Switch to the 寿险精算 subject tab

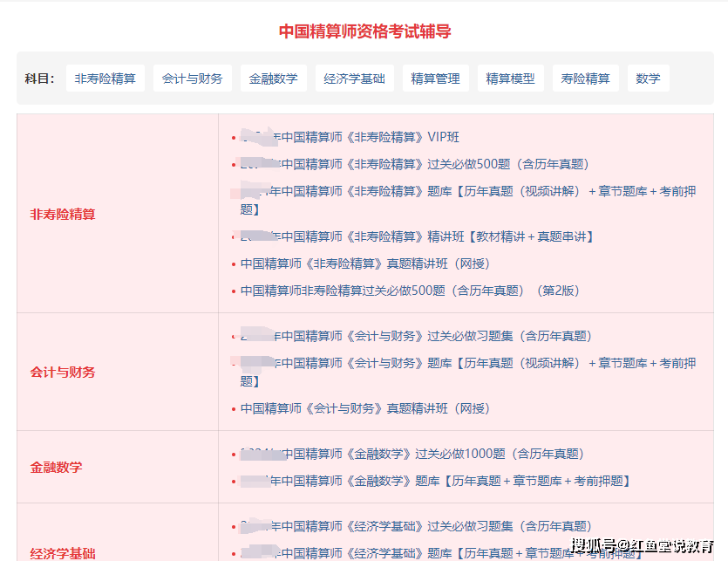[x=585, y=79]
